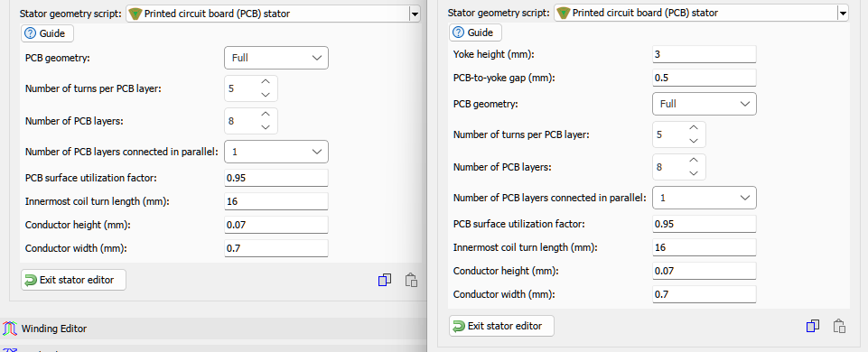Click copy icon in left panel

click(385, 280)
